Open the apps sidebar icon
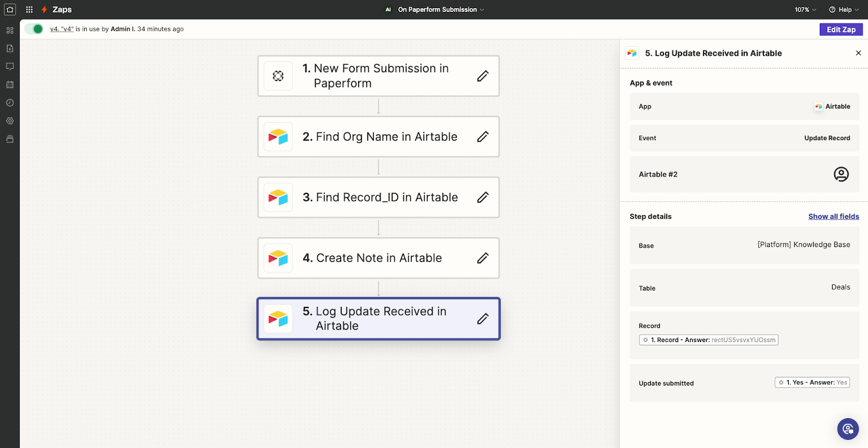Image resolution: width=868 pixels, height=448 pixels. click(10, 30)
